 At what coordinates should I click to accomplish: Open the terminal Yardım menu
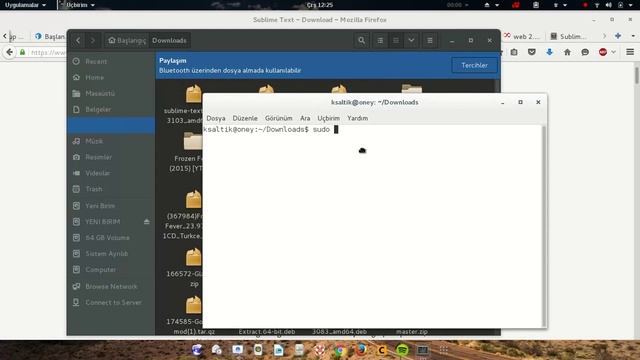[358, 118]
